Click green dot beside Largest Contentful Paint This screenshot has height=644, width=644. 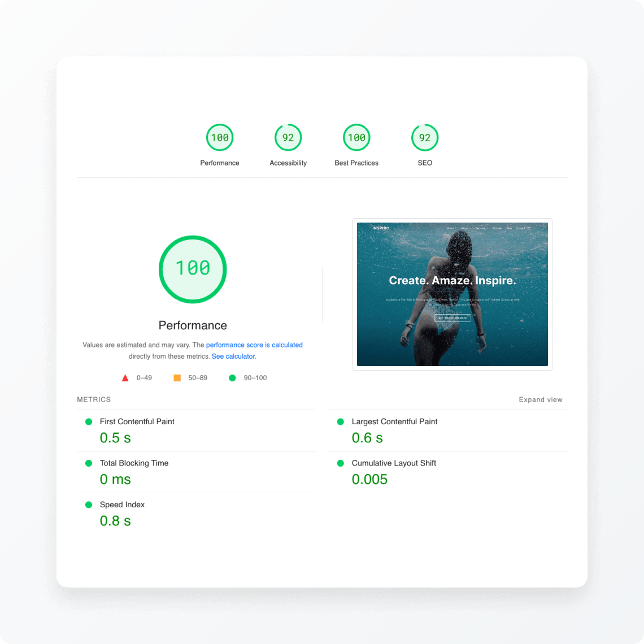[341, 422]
